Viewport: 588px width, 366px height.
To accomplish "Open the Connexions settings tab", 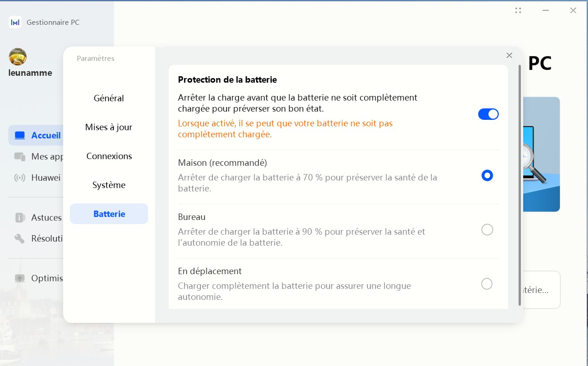I will [x=109, y=156].
